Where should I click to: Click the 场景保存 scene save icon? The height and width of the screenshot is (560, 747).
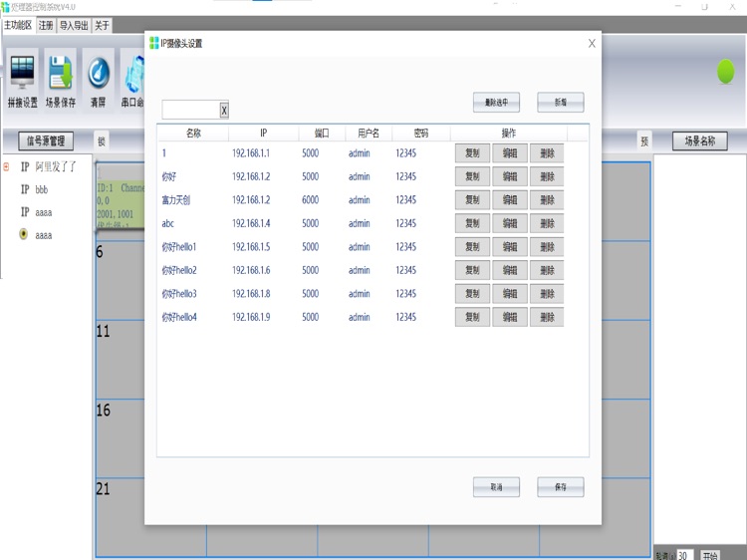(x=61, y=80)
